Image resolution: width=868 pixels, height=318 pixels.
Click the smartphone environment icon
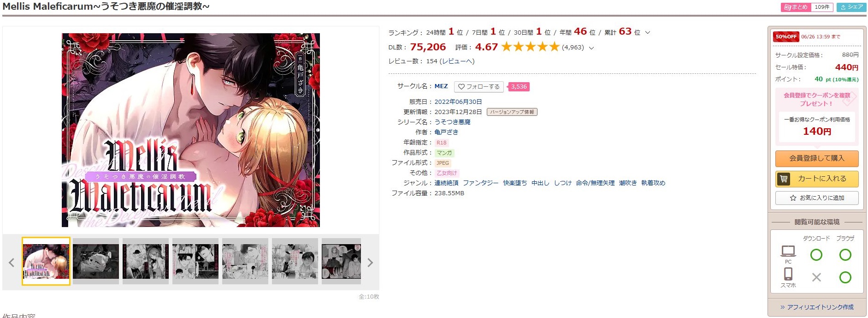click(x=788, y=274)
